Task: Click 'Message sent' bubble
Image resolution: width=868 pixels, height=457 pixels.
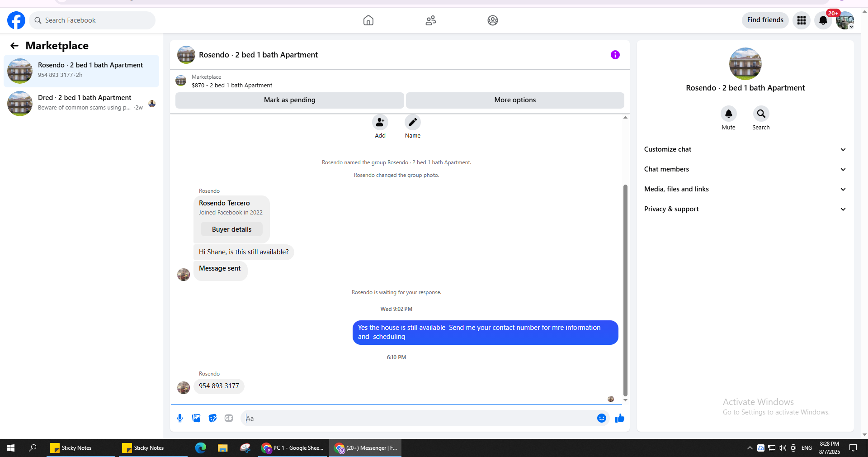Action: point(220,270)
